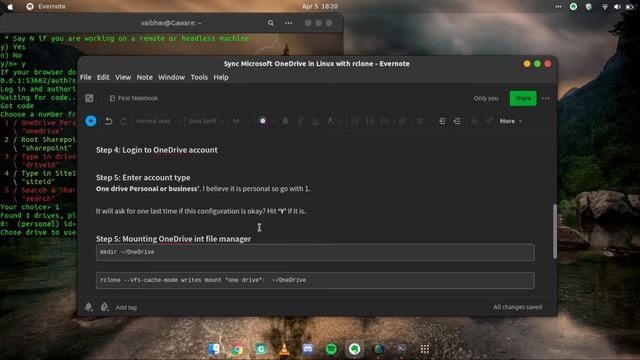
Task: Click the Step 5 Enter account type heading
Action: click(143, 178)
